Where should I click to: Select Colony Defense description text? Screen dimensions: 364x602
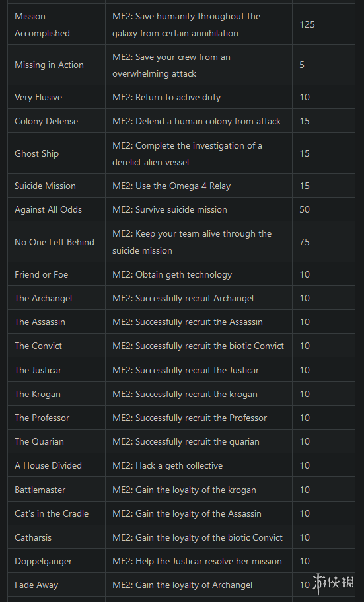[197, 121]
